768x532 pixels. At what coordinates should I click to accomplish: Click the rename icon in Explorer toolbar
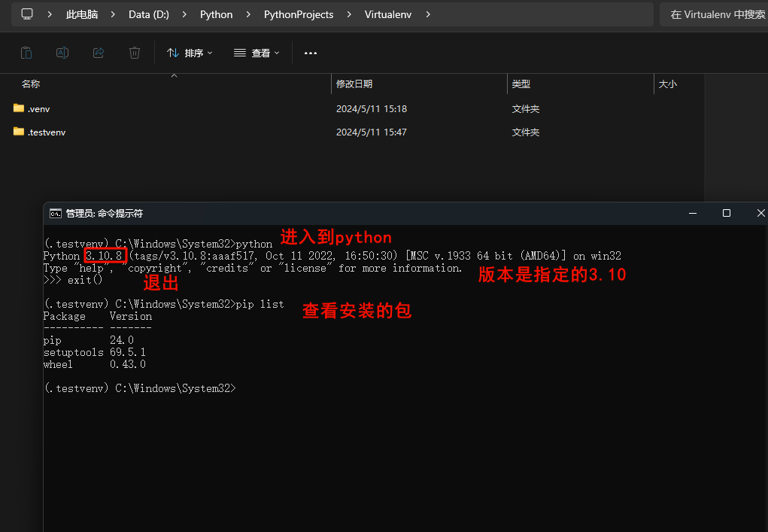(62, 53)
